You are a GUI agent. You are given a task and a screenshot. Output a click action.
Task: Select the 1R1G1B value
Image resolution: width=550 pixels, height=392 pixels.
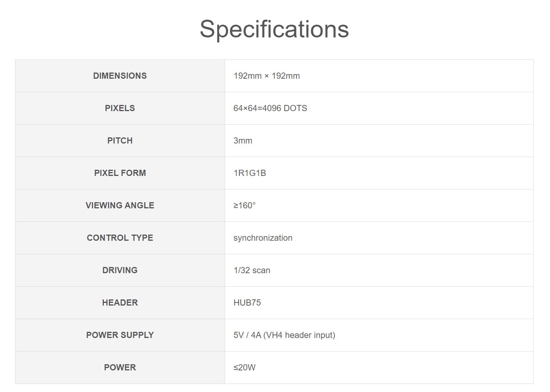click(250, 173)
